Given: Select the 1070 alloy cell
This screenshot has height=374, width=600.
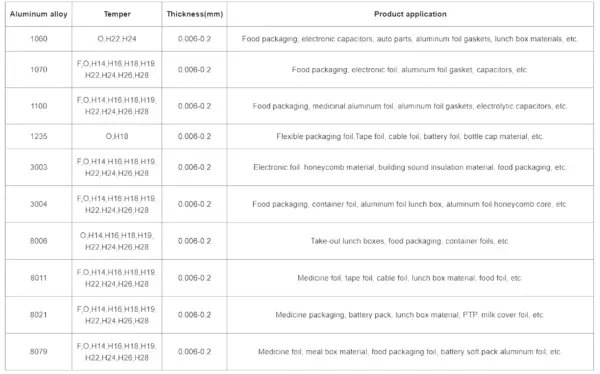Looking at the screenshot, I should [39, 70].
